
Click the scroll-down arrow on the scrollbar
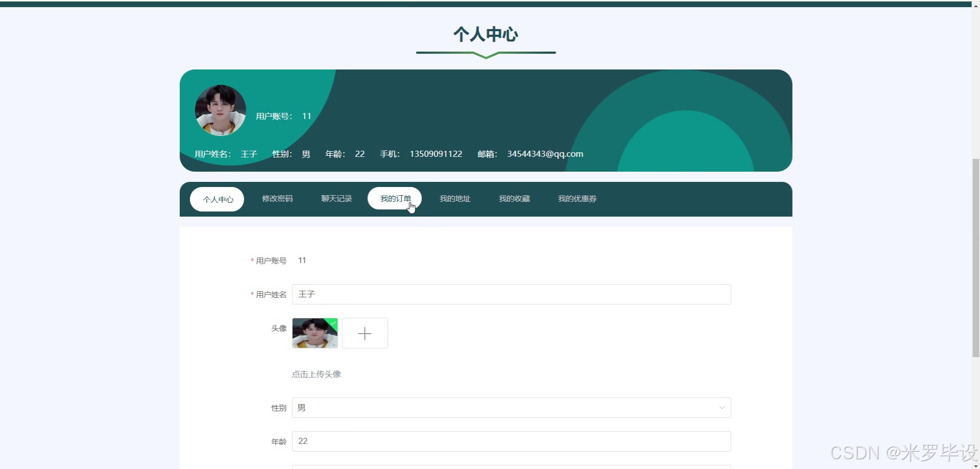click(975, 465)
